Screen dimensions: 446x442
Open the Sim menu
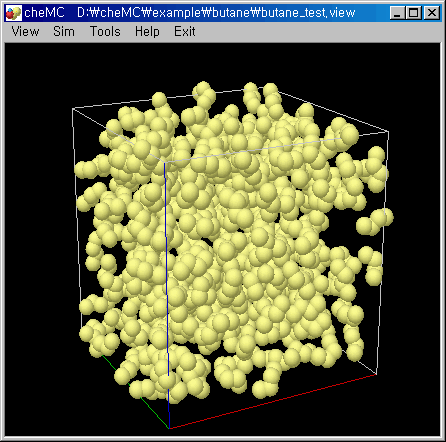coord(64,32)
